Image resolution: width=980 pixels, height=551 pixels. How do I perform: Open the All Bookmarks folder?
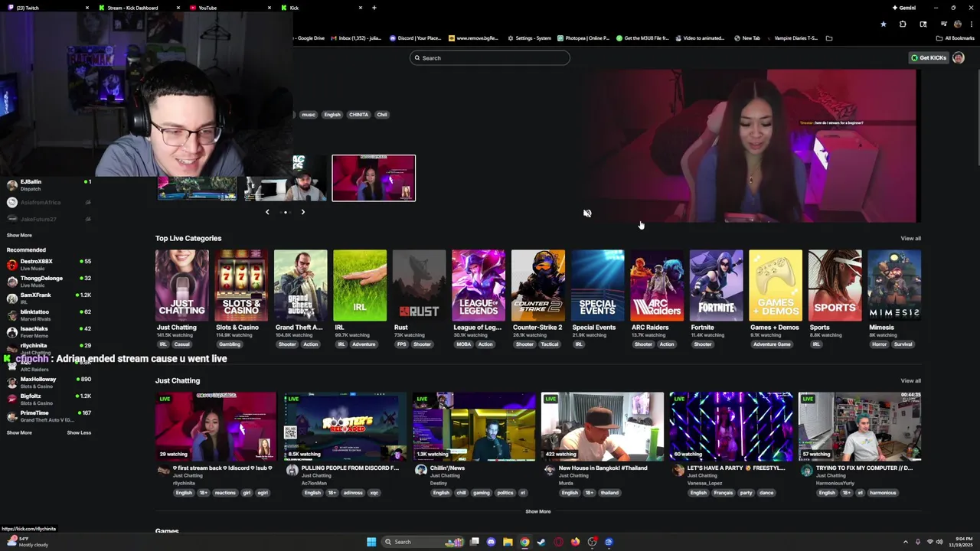(x=955, y=38)
